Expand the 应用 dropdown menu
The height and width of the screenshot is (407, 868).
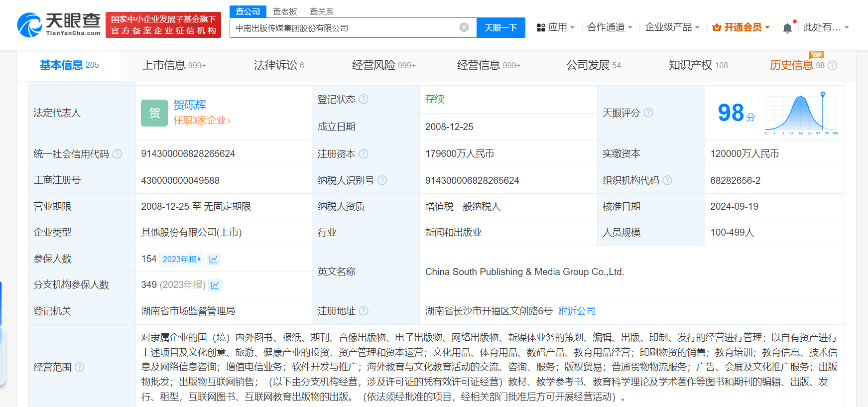coord(556,27)
